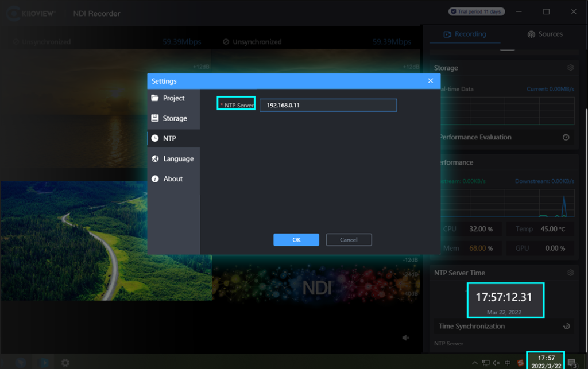Open Storage settings gear in right panel

570,68
